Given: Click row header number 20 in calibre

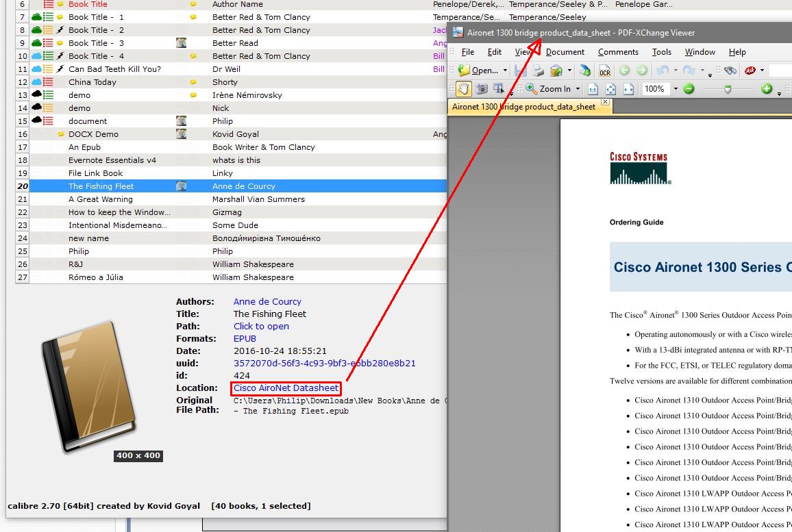Looking at the screenshot, I should (23, 186).
